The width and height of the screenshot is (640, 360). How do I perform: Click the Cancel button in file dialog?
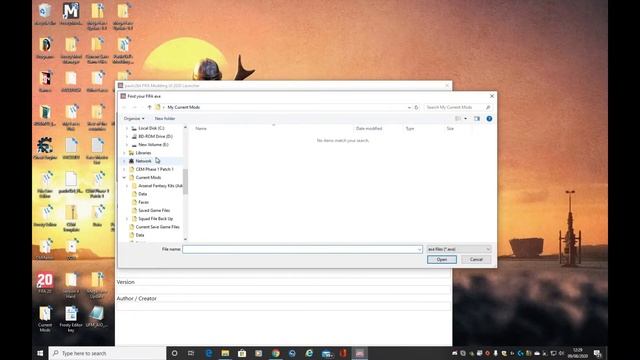pyautogui.click(x=476, y=260)
